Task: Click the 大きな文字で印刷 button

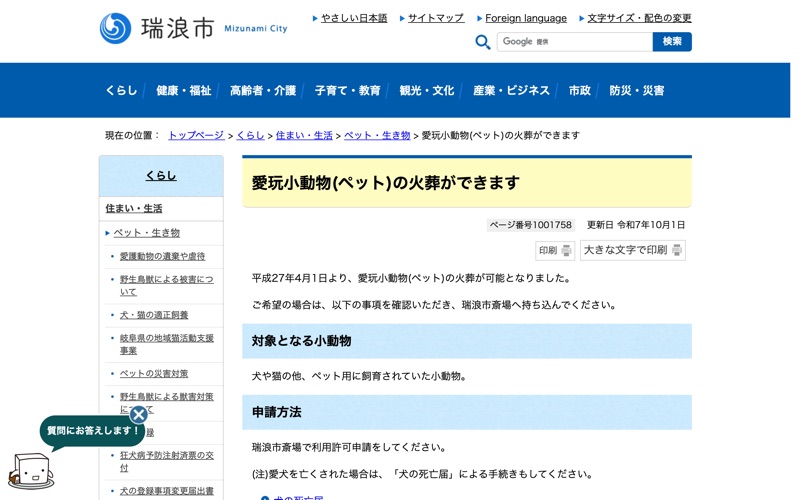Action: pos(633,250)
